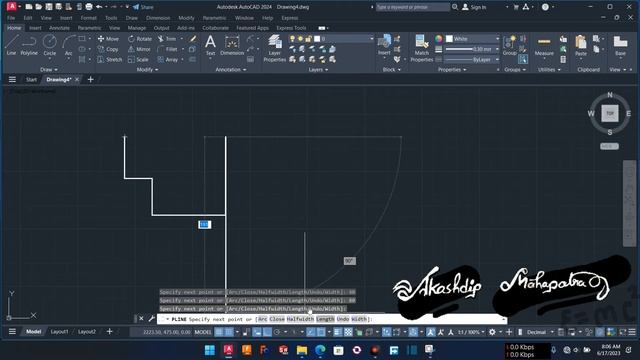Click the Rotate tool

coord(140,39)
